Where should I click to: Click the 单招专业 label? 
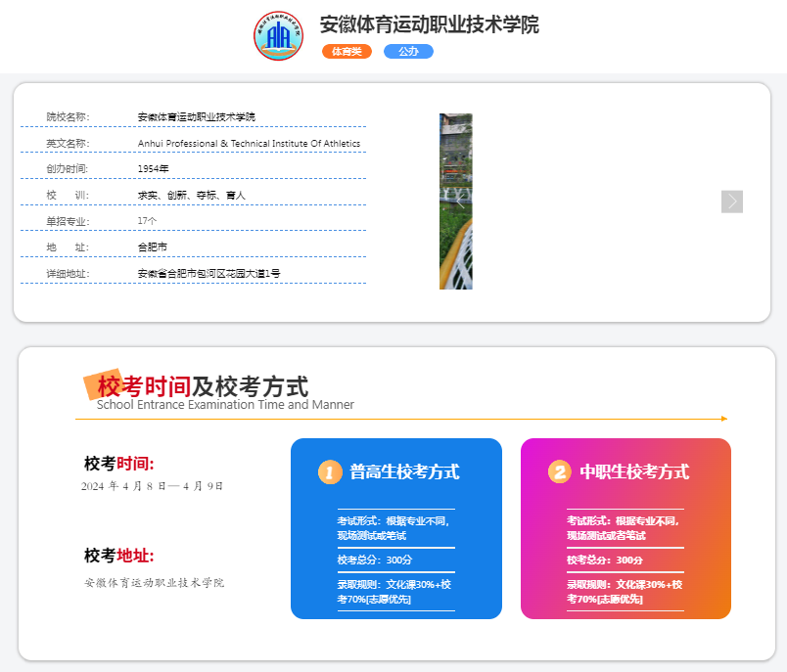68,221
